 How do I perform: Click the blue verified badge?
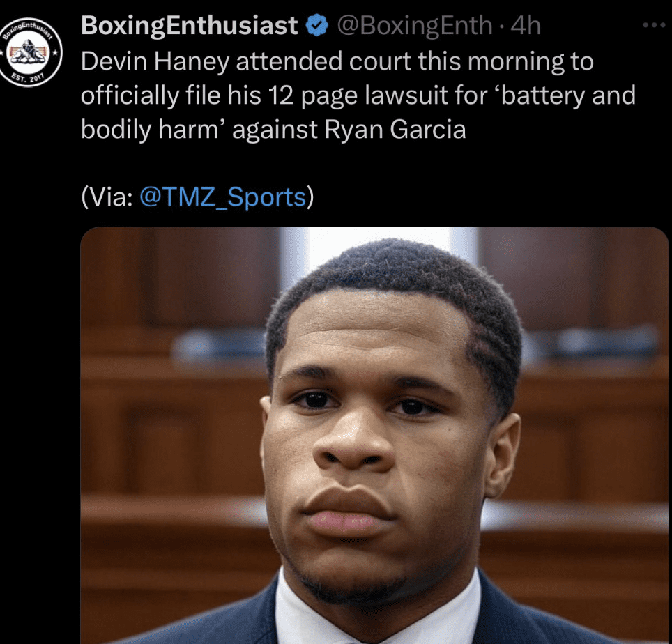pyautogui.click(x=317, y=26)
